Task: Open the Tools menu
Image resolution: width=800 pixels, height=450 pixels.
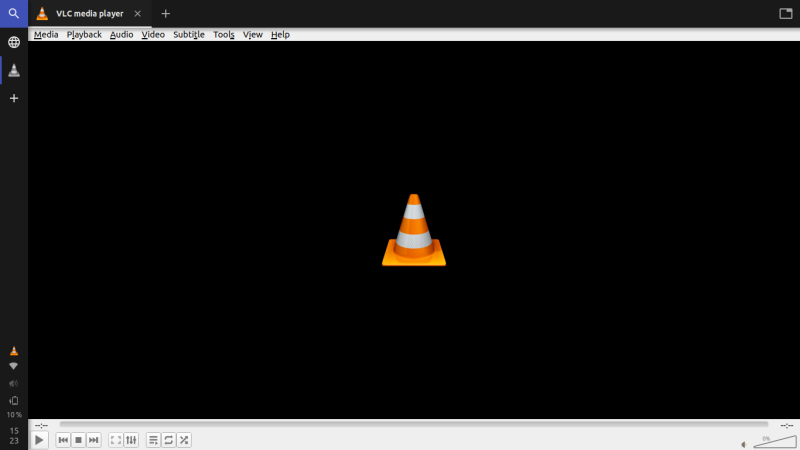Action: click(x=223, y=35)
